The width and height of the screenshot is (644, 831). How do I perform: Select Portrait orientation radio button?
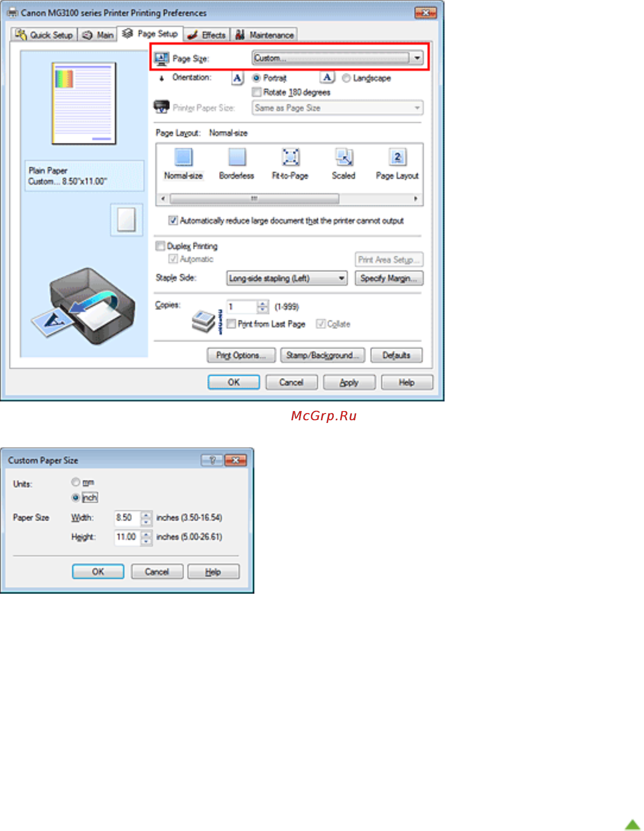tap(256, 78)
